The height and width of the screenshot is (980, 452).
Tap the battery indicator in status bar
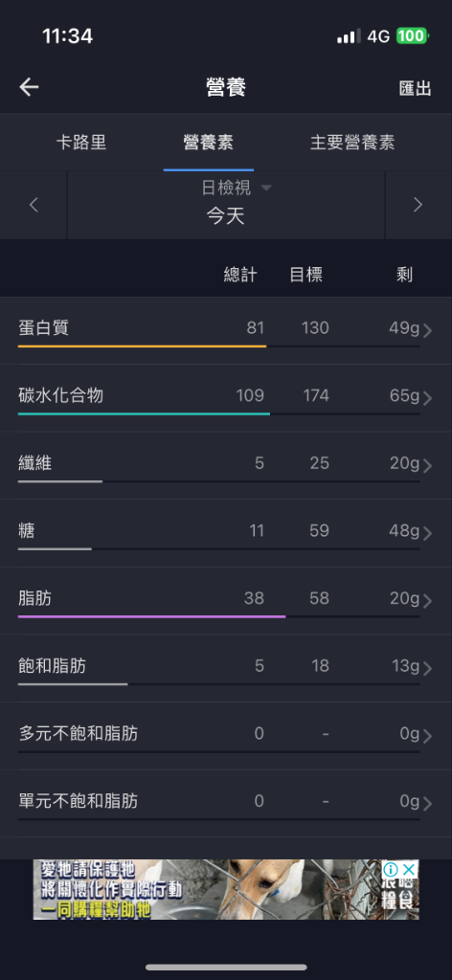click(412, 36)
